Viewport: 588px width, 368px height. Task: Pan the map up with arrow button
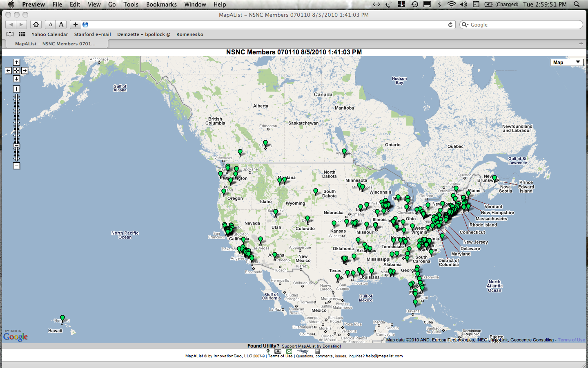coord(16,62)
